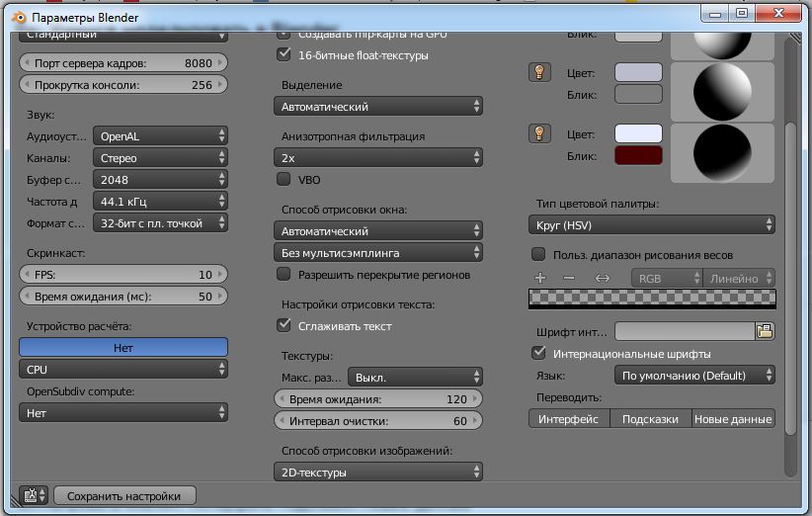Click the Сохранить настройки button
Screen dimensions: 812x516
click(x=125, y=495)
